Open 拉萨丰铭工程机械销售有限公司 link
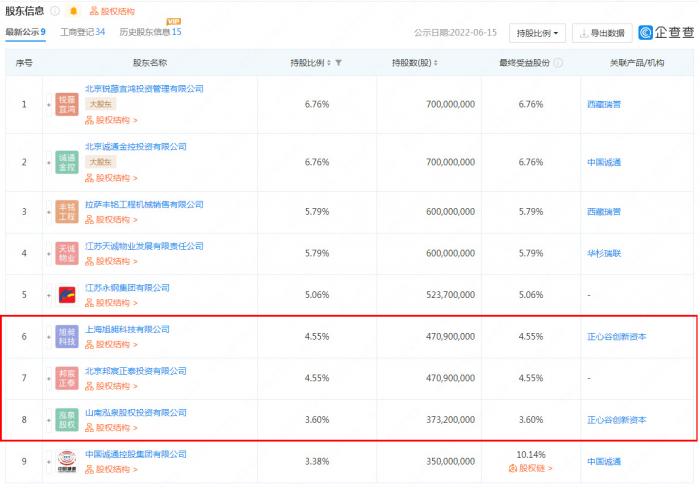 (144, 204)
